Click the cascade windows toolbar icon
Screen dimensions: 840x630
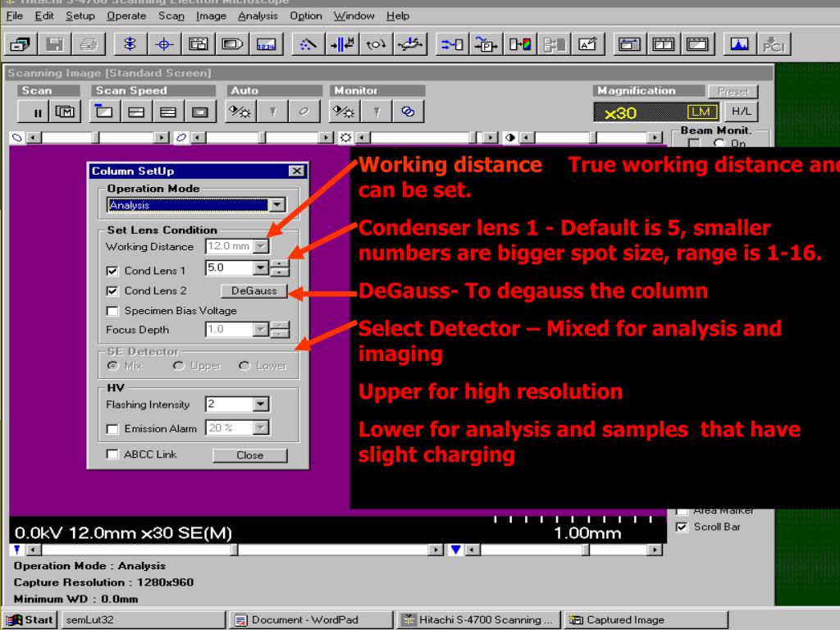pyautogui.click(x=21, y=44)
